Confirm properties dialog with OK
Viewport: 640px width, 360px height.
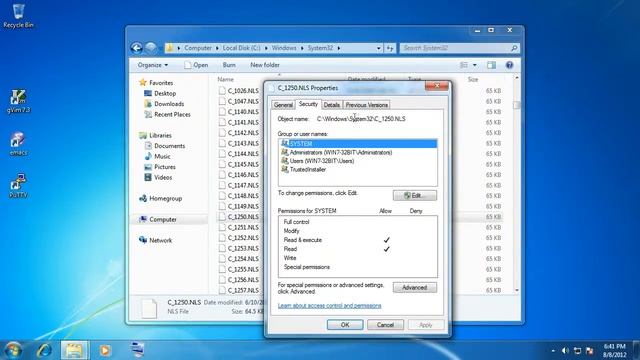(345, 325)
